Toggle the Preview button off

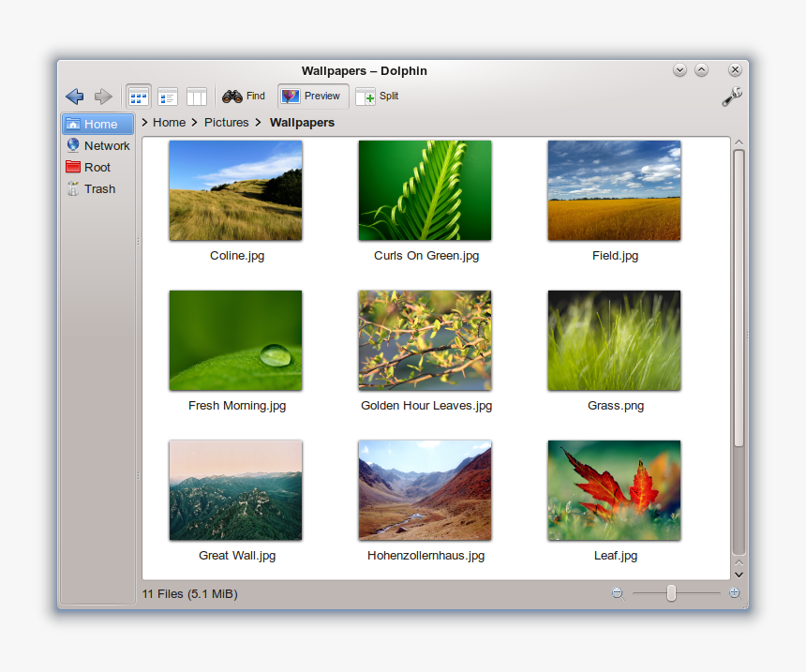[x=312, y=97]
